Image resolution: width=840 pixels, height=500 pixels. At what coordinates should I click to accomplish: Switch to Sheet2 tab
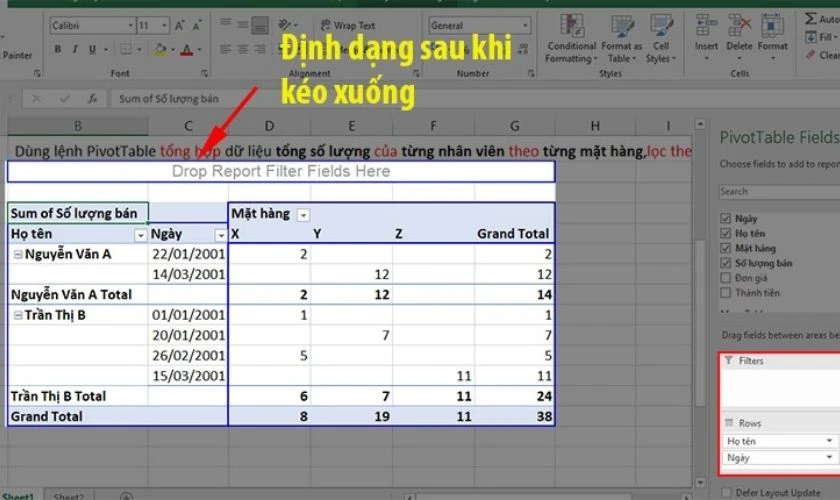pyautogui.click(x=69, y=496)
